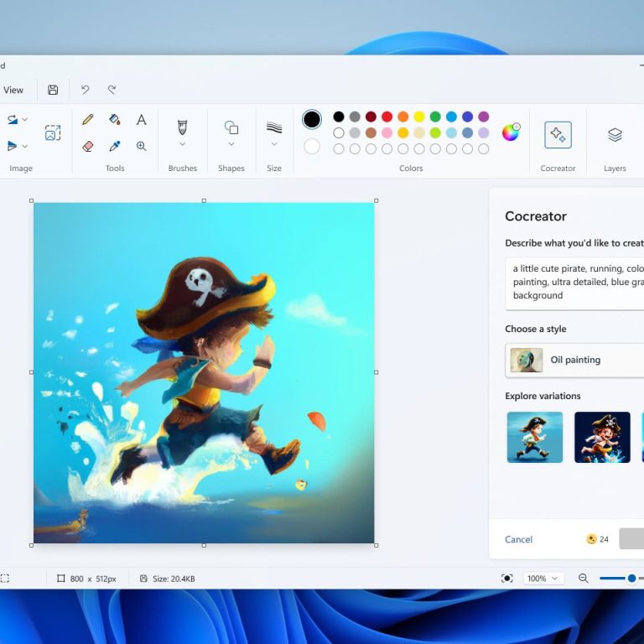Pick the first empty custom color slot
This screenshot has width=644, height=644.
[339, 148]
